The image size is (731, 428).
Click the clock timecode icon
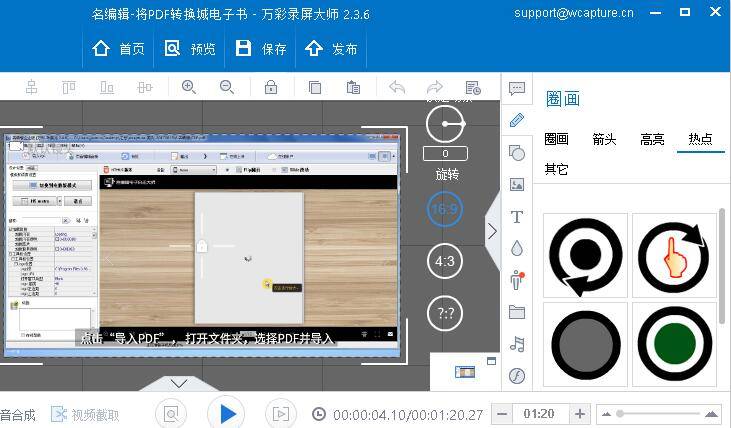[319, 414]
